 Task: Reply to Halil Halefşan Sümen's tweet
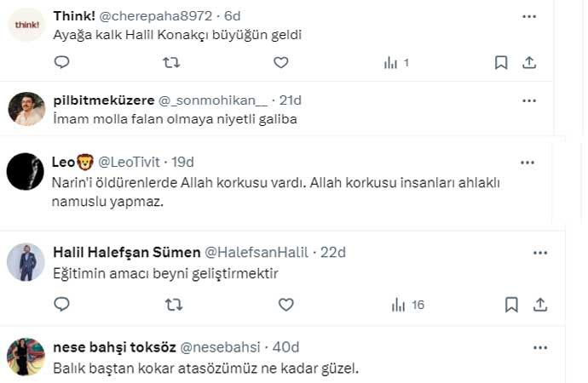pyautogui.click(x=61, y=305)
